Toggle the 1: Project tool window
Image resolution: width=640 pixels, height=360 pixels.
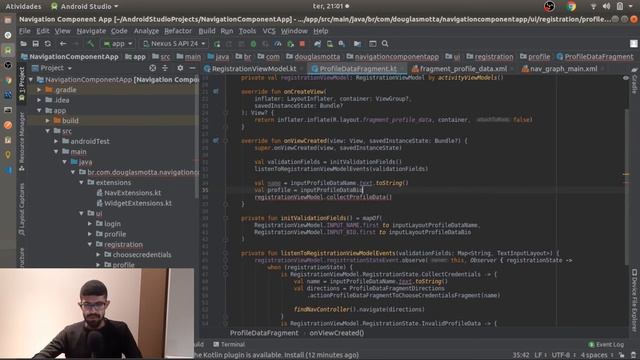pos(22,85)
